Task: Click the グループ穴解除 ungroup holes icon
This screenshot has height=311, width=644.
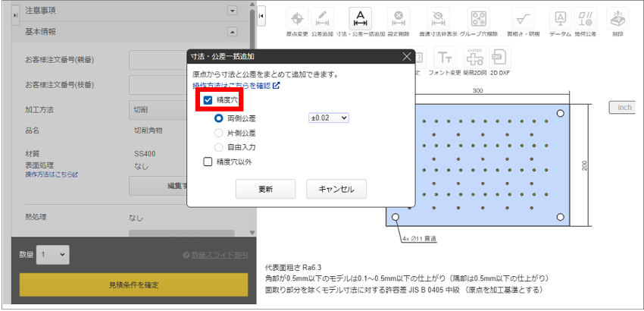Action: [478, 19]
